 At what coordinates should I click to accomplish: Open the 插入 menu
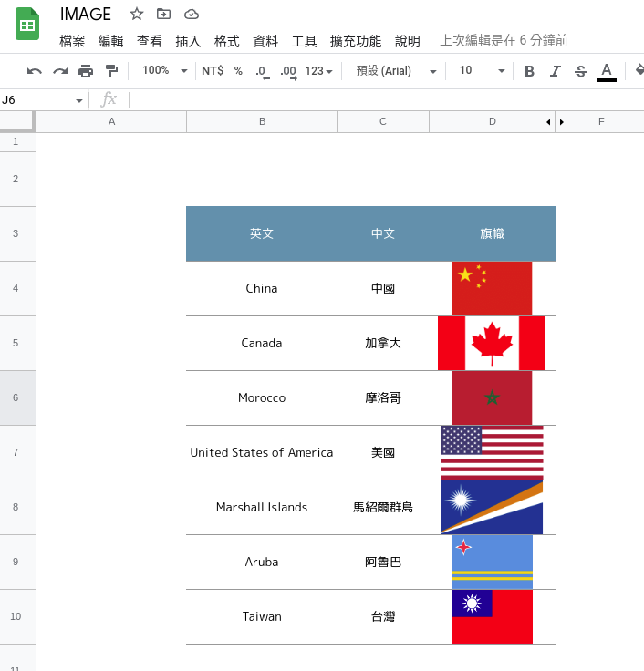click(x=188, y=42)
